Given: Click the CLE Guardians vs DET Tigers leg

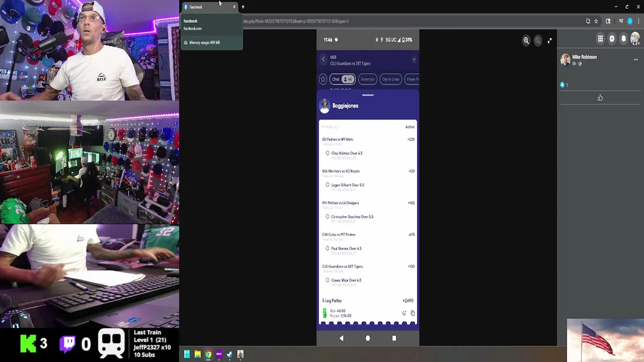Looking at the screenshot, I should coord(342,266).
